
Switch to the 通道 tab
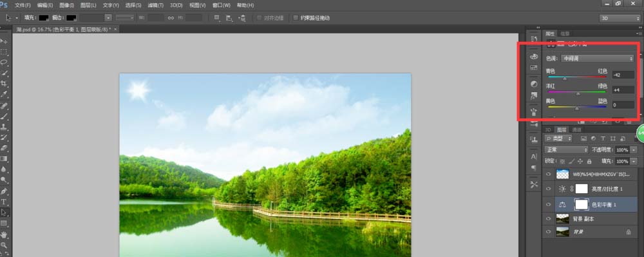(576, 129)
